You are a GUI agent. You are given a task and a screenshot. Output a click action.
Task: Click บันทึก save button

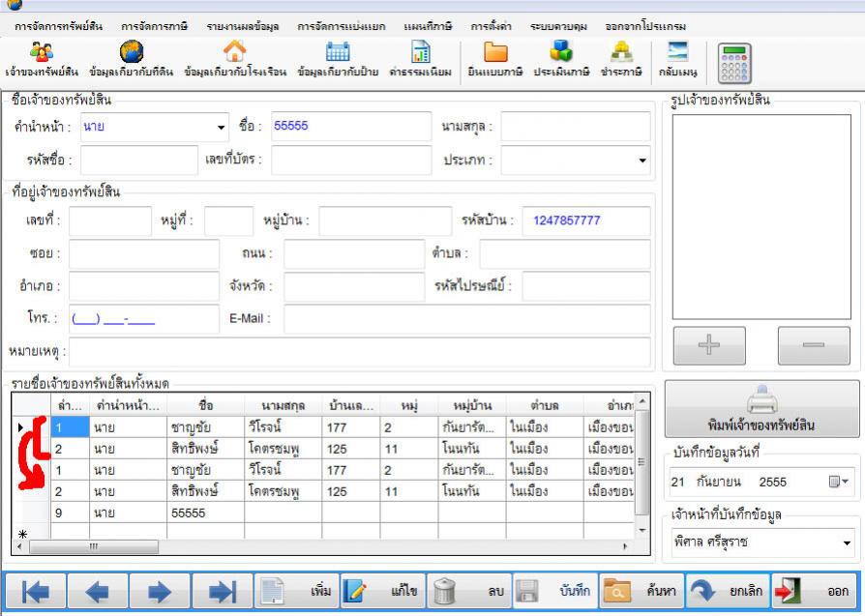[x=555, y=592]
